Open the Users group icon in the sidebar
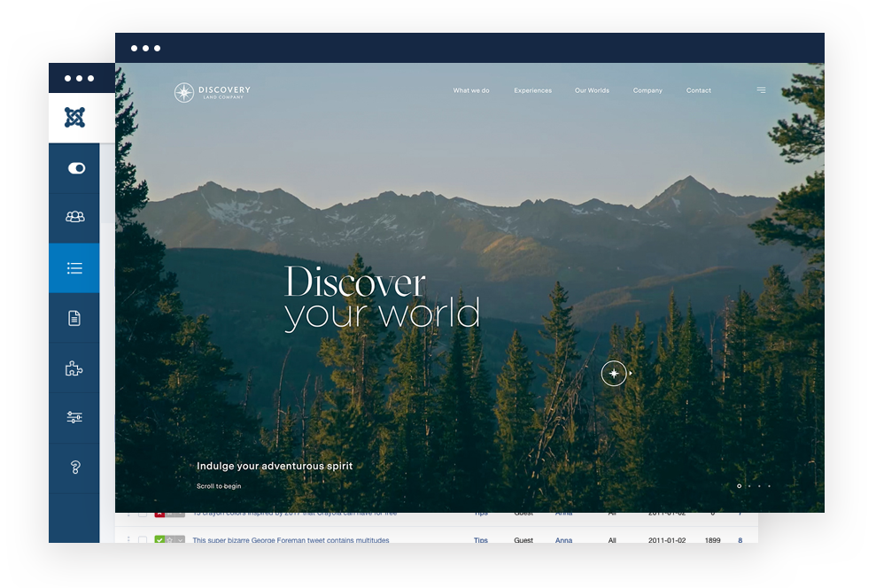The width and height of the screenshot is (876, 588). tap(75, 217)
